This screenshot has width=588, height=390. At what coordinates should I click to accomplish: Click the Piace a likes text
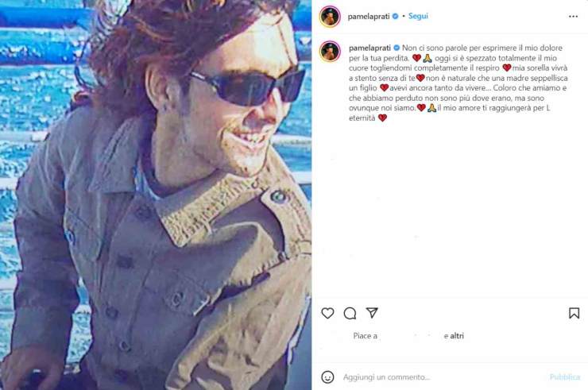click(366, 336)
